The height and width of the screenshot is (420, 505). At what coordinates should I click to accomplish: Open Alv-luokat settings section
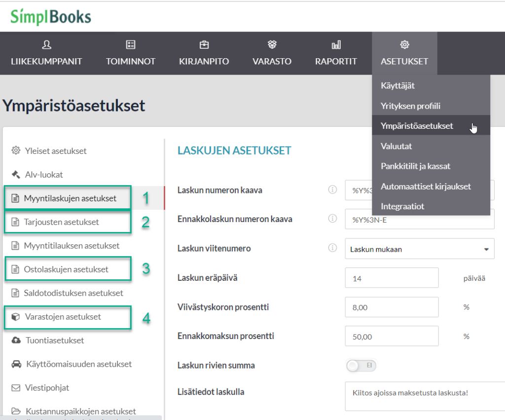pos(44,174)
